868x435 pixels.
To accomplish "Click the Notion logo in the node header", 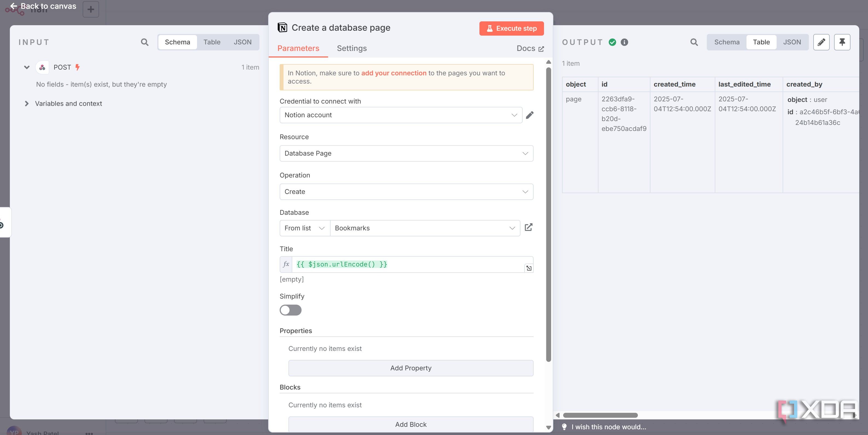I will click(x=282, y=27).
